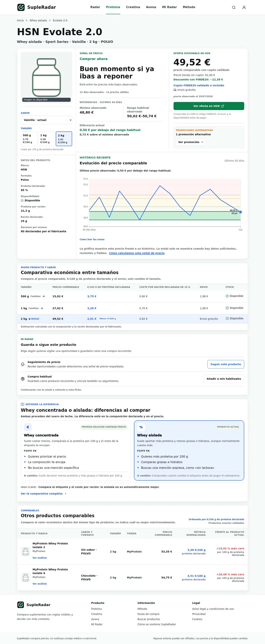Click the Ver oferta en HSN button
265x644 pixels.
(x=209, y=106)
